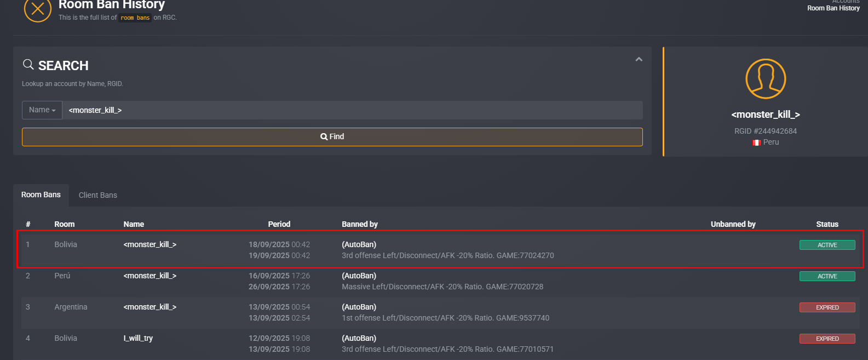Click the 19/09/2025 00:42 end date
868x360 pixels.
click(279, 255)
